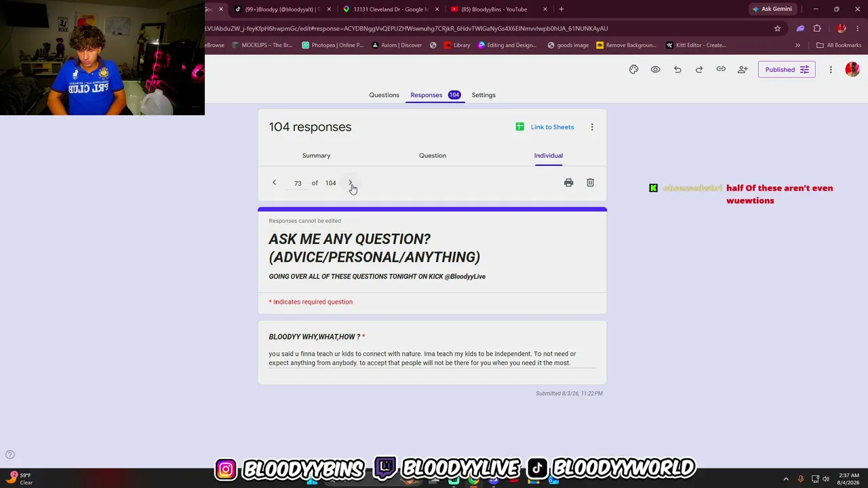Open the Axiom Discover bookmark

(x=397, y=45)
